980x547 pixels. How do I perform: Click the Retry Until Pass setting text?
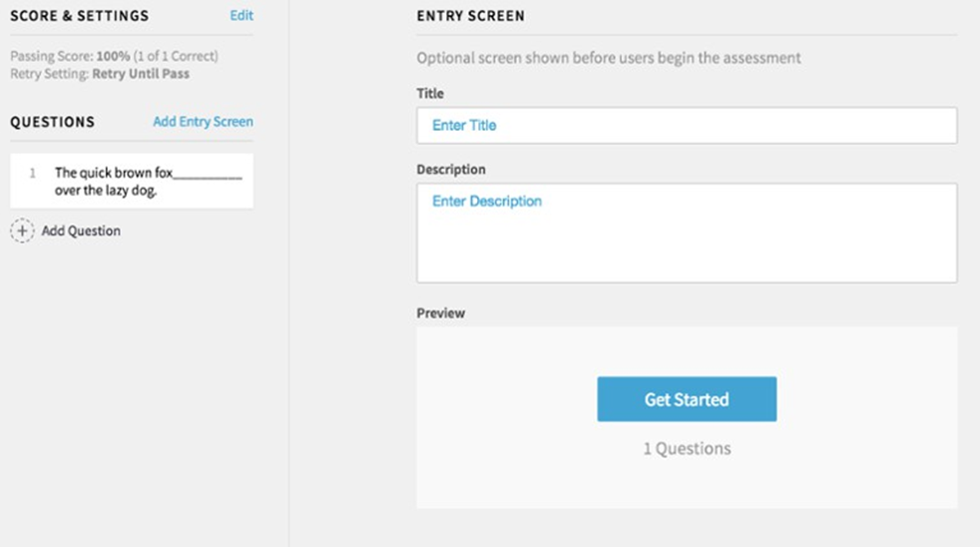[x=141, y=74]
